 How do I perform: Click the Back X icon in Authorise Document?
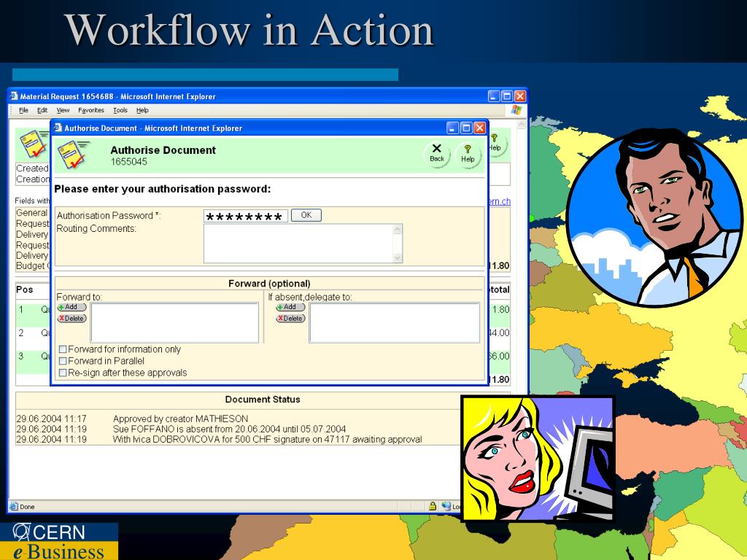[x=436, y=154]
